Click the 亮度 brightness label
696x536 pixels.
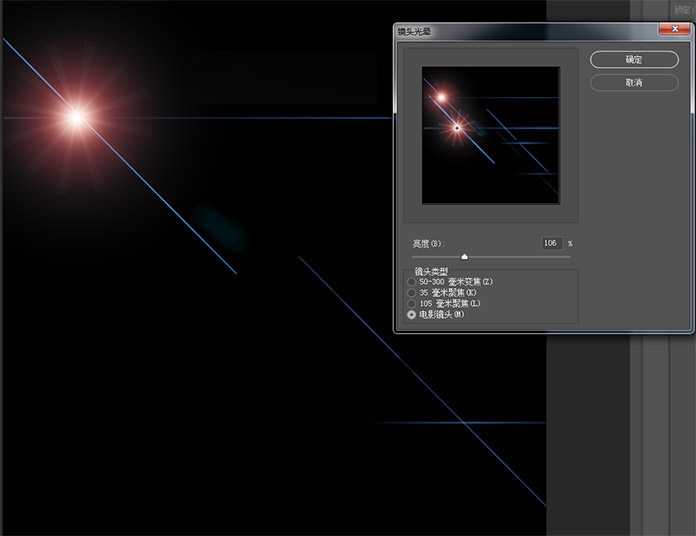[x=427, y=244]
